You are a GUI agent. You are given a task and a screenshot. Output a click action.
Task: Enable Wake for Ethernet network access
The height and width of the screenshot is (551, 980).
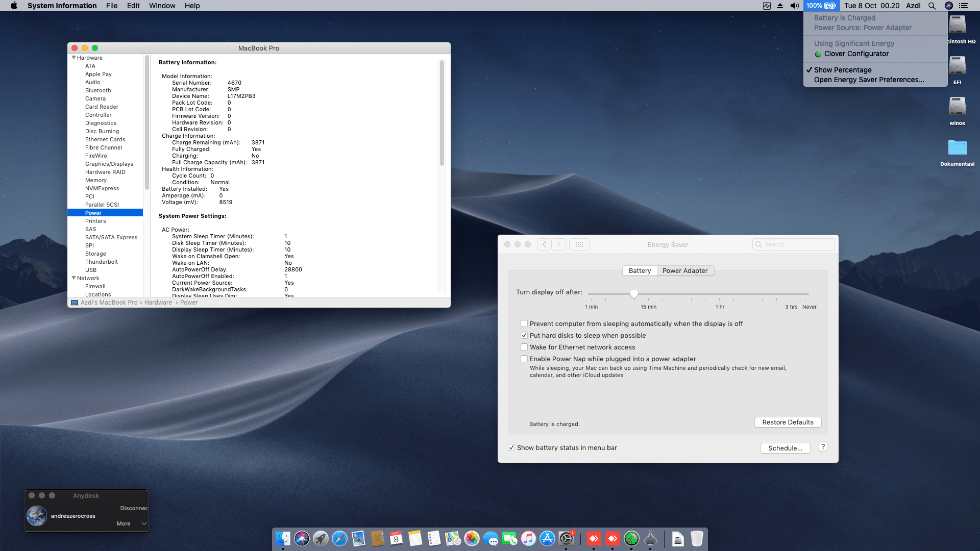coord(524,347)
